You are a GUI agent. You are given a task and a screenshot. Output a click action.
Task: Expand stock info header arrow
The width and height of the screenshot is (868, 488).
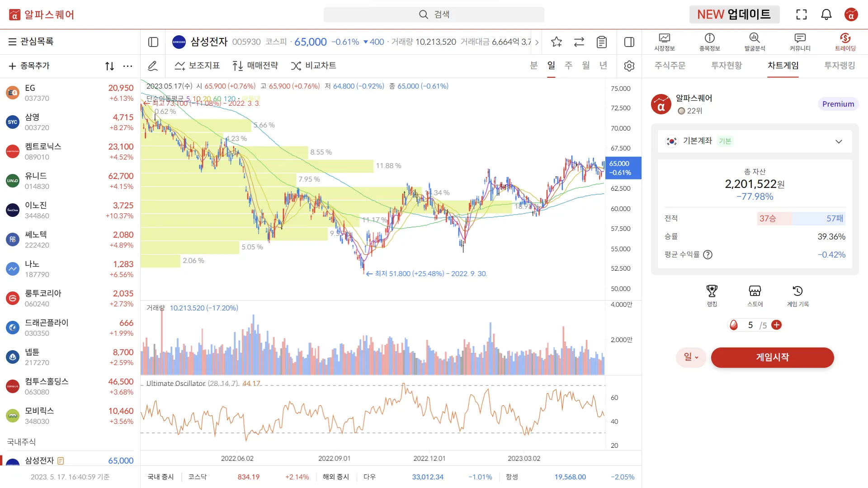tap(537, 42)
